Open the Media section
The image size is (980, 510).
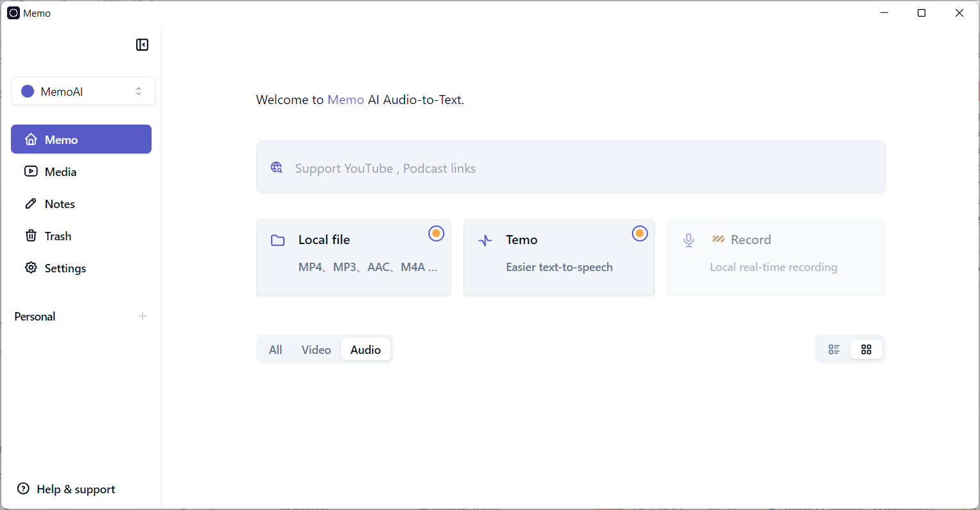(81, 171)
